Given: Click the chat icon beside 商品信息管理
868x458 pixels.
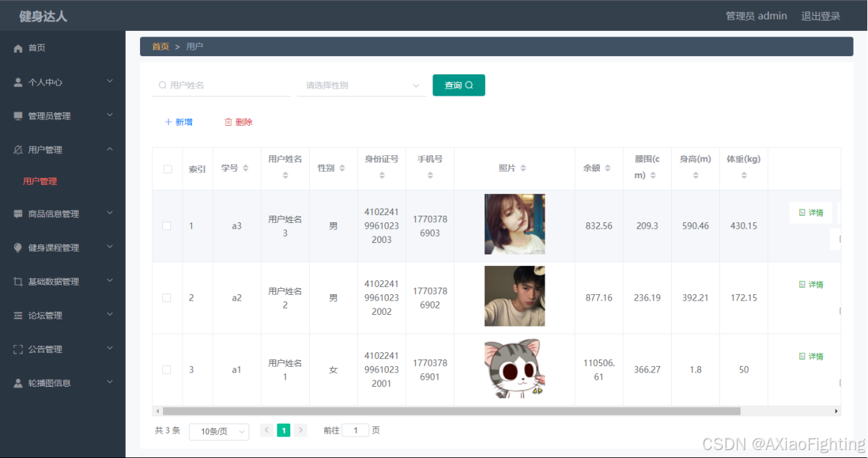Looking at the screenshot, I should tap(19, 214).
